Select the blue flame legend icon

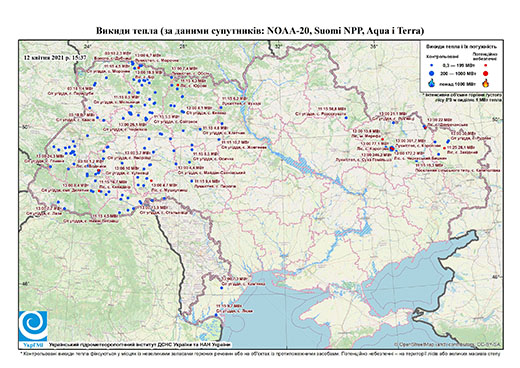pyautogui.click(x=431, y=83)
